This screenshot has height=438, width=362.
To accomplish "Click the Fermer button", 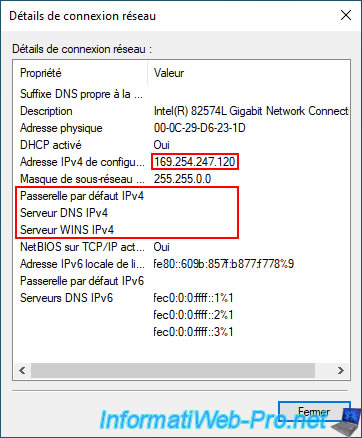I will pyautogui.click(x=314, y=412).
